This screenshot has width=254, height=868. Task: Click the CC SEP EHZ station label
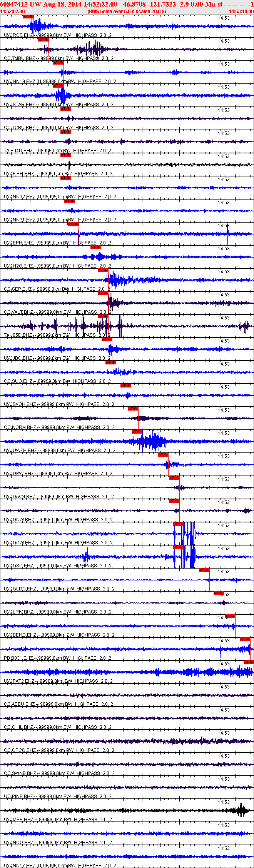[x=18, y=289]
